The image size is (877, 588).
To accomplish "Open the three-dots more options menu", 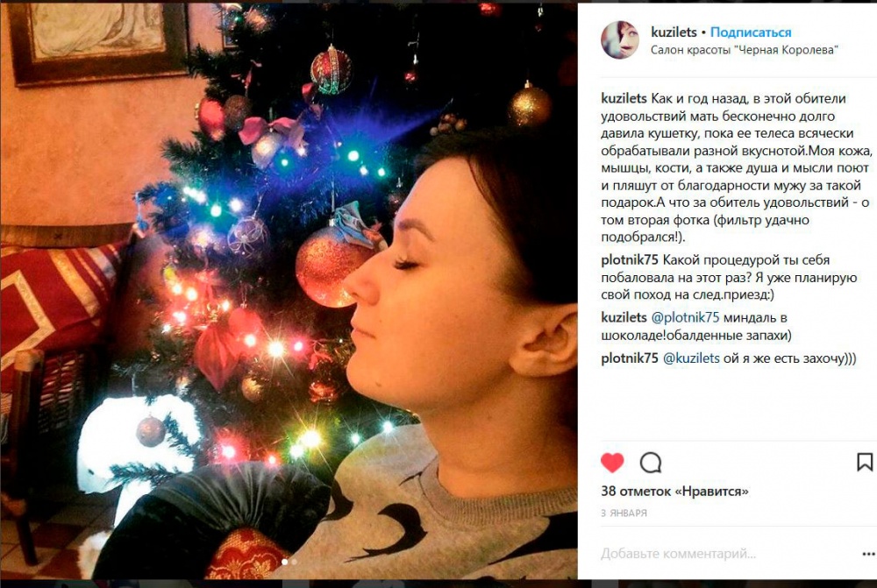I will pos(868,554).
